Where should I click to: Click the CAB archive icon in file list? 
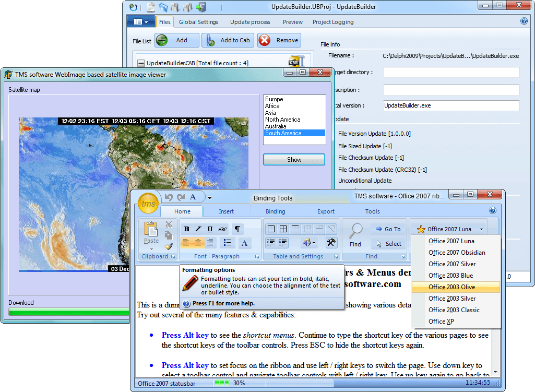(296, 61)
